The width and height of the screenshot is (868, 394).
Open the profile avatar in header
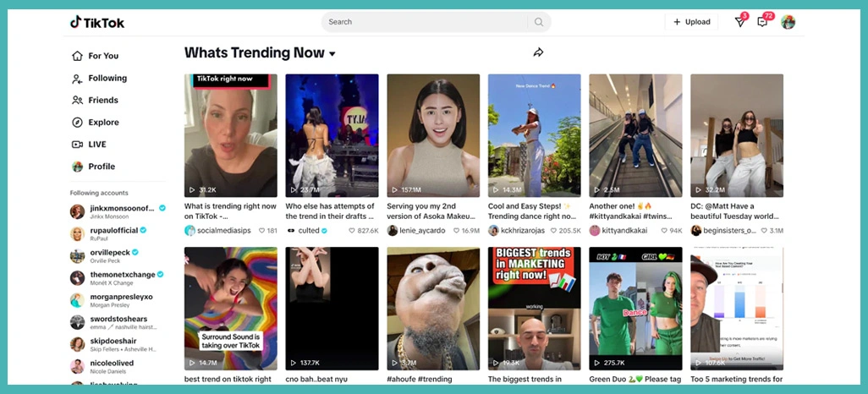click(788, 22)
